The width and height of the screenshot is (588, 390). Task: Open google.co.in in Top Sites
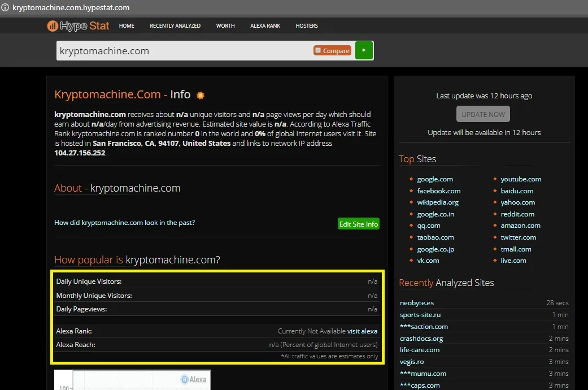tap(435, 214)
